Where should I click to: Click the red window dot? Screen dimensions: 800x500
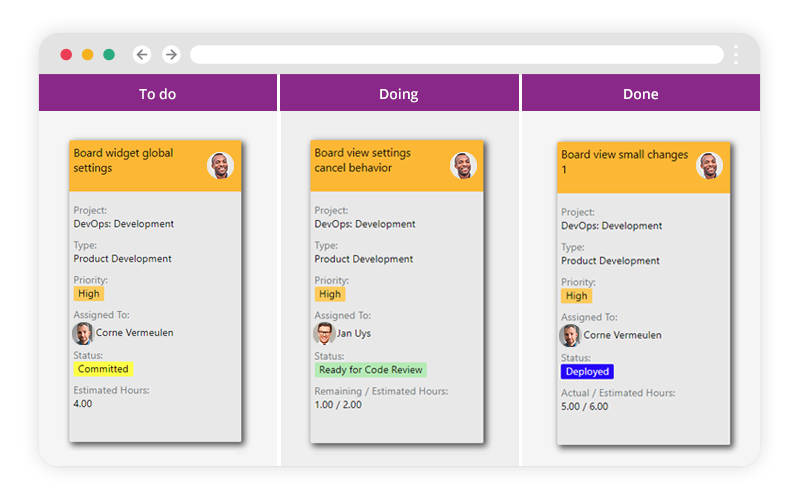click(66, 54)
